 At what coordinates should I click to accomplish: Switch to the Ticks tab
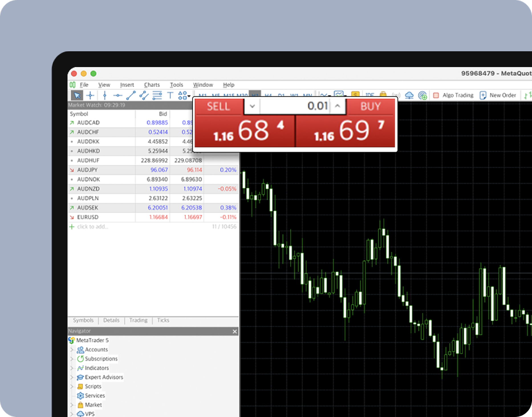163,320
